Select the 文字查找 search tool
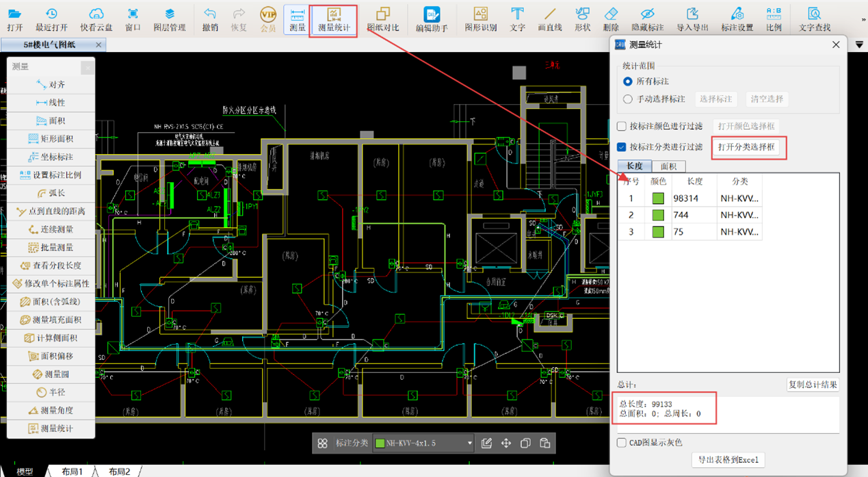 (x=814, y=18)
